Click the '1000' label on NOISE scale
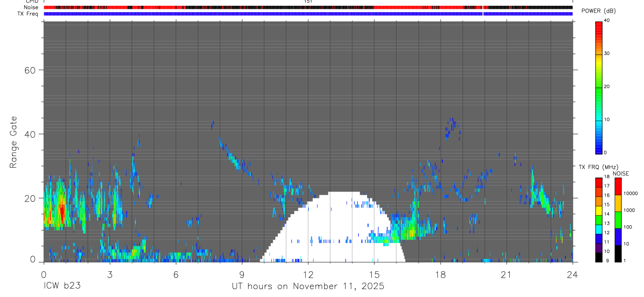This screenshot has height=297, width=644. [x=629, y=210]
